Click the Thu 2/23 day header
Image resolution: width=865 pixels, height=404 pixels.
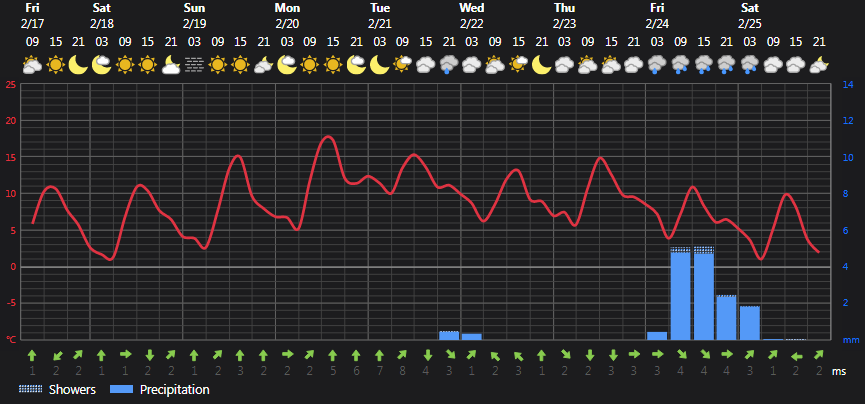(x=564, y=16)
